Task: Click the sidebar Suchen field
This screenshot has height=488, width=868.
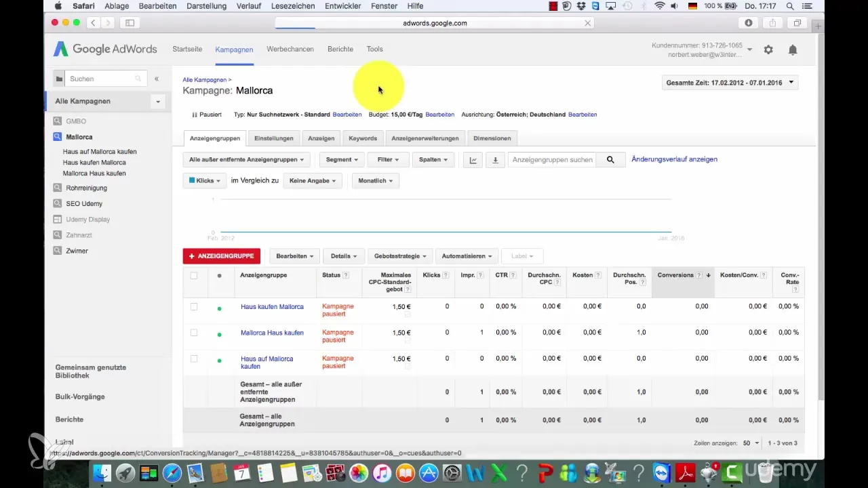Action: click(106, 79)
